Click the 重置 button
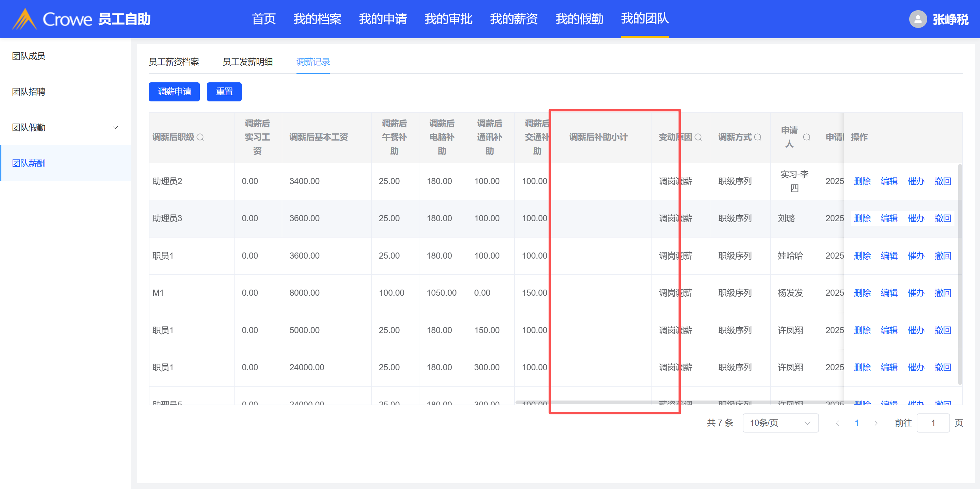 point(224,92)
